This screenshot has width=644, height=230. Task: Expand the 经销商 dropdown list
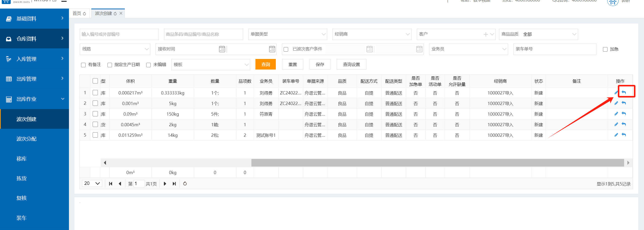[x=371, y=34]
